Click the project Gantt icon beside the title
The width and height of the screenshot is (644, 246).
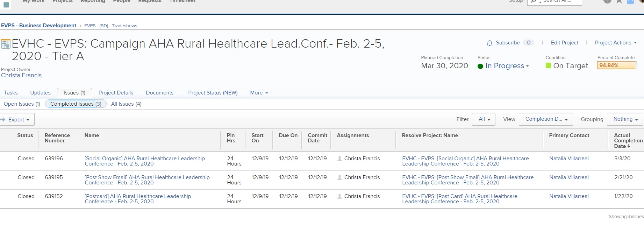coord(6,44)
